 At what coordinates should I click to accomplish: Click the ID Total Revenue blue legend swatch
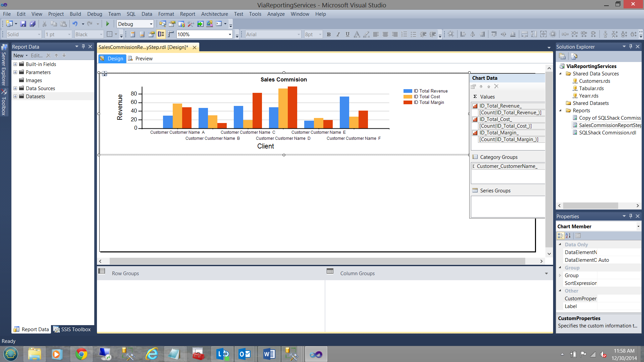pos(408,91)
